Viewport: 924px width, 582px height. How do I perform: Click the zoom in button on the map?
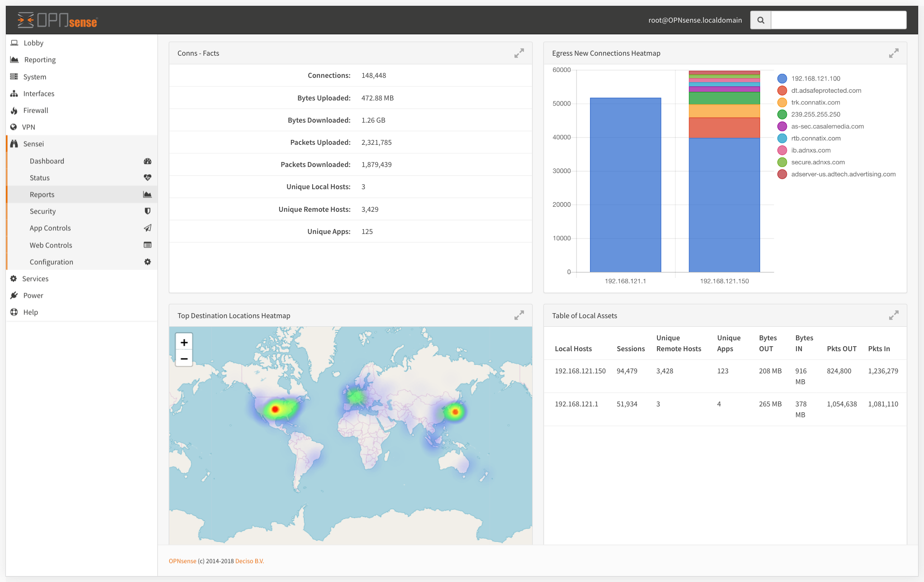(x=184, y=342)
